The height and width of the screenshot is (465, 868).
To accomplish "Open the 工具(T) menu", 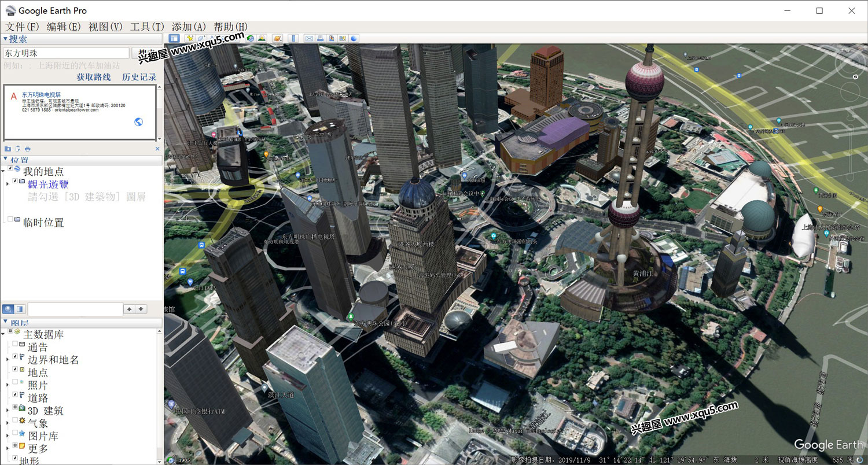I will click(x=147, y=27).
